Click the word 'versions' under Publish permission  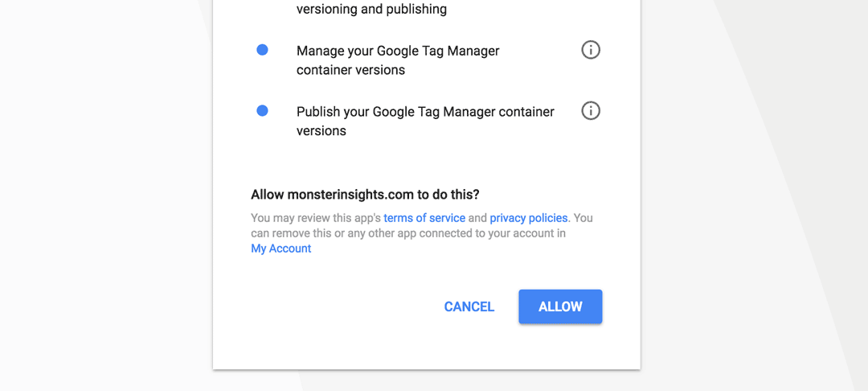[321, 131]
